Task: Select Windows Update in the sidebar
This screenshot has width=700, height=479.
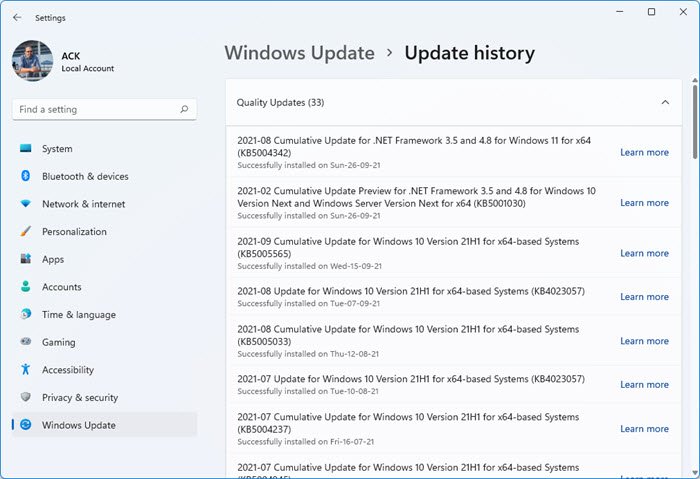Action: click(x=78, y=425)
